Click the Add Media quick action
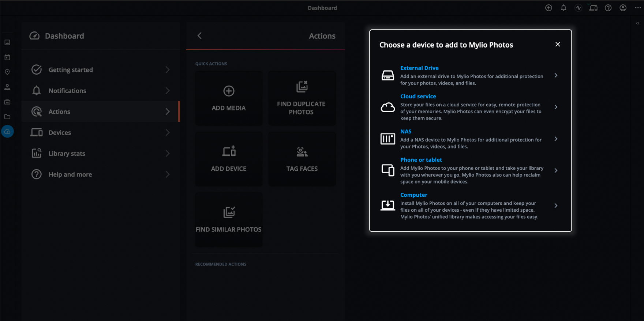 [229, 98]
